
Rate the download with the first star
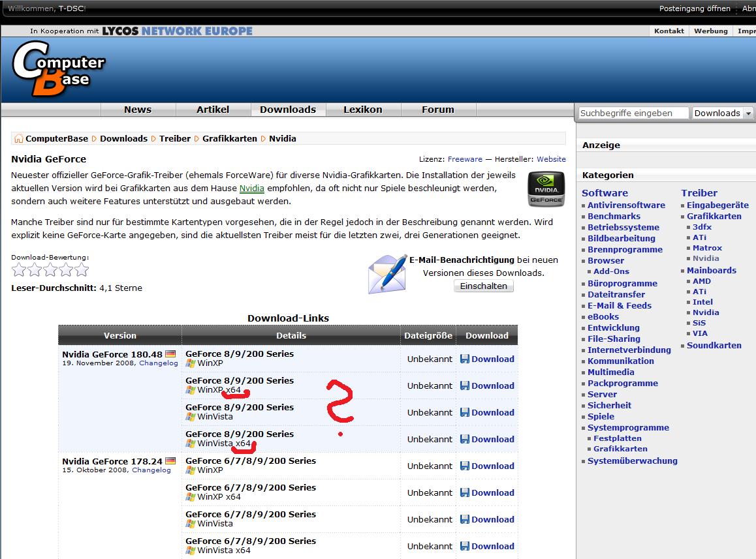(x=19, y=269)
